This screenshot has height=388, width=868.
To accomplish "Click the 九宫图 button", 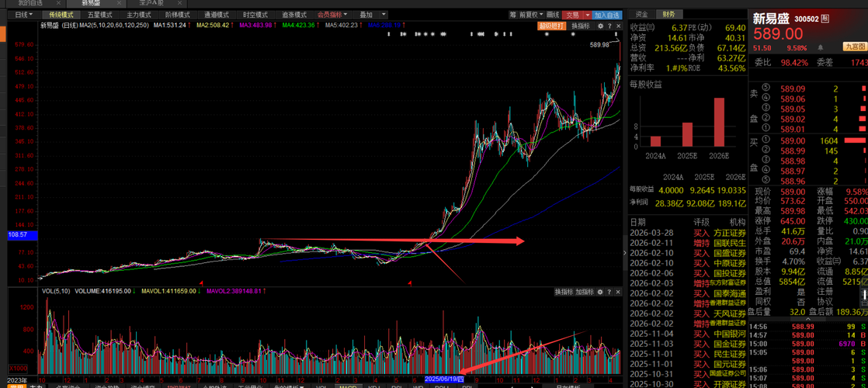I will click(854, 47).
